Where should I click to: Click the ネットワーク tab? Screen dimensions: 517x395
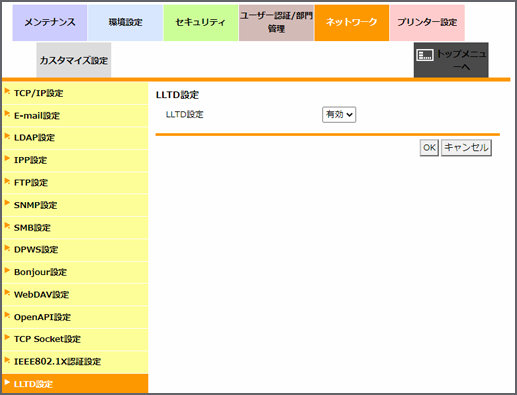pos(352,23)
